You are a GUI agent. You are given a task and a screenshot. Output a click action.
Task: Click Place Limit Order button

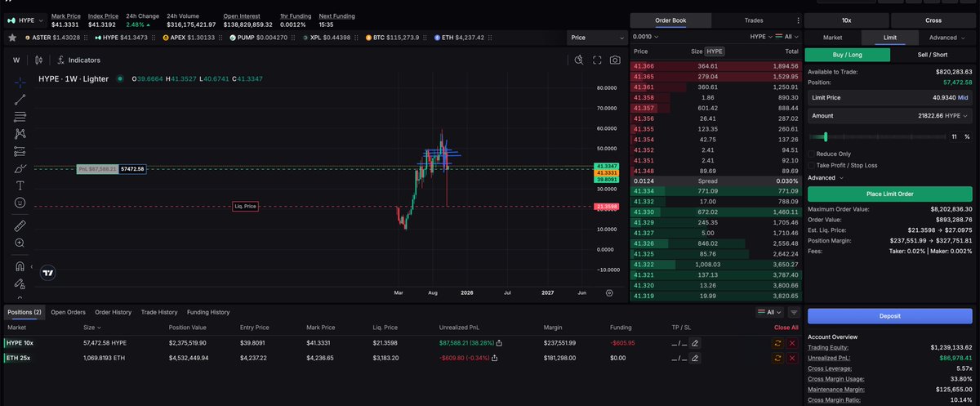click(x=890, y=194)
